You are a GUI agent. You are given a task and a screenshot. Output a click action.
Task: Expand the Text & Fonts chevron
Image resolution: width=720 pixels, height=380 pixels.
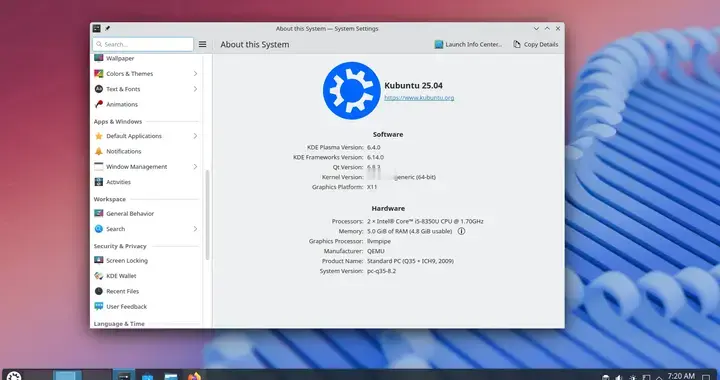pos(195,89)
